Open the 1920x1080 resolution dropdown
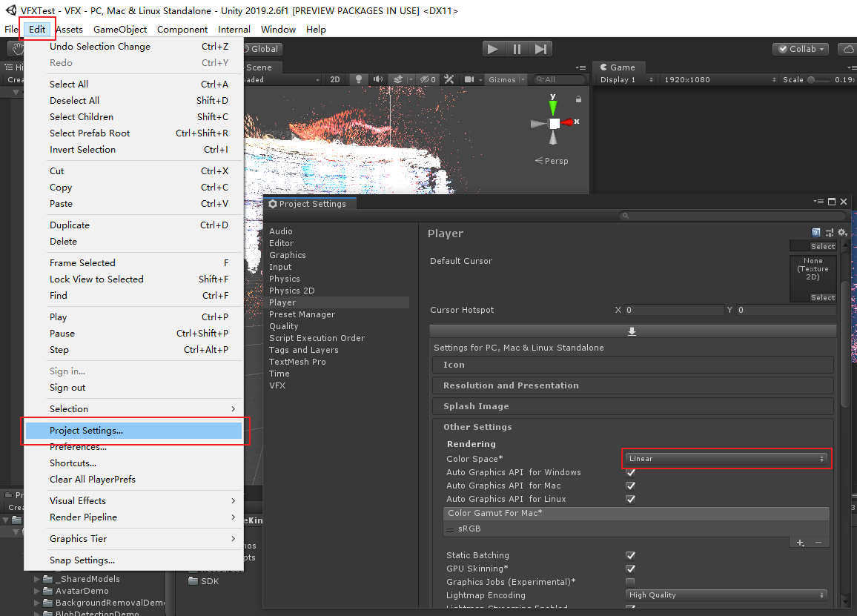The width and height of the screenshot is (857, 616). click(x=720, y=79)
